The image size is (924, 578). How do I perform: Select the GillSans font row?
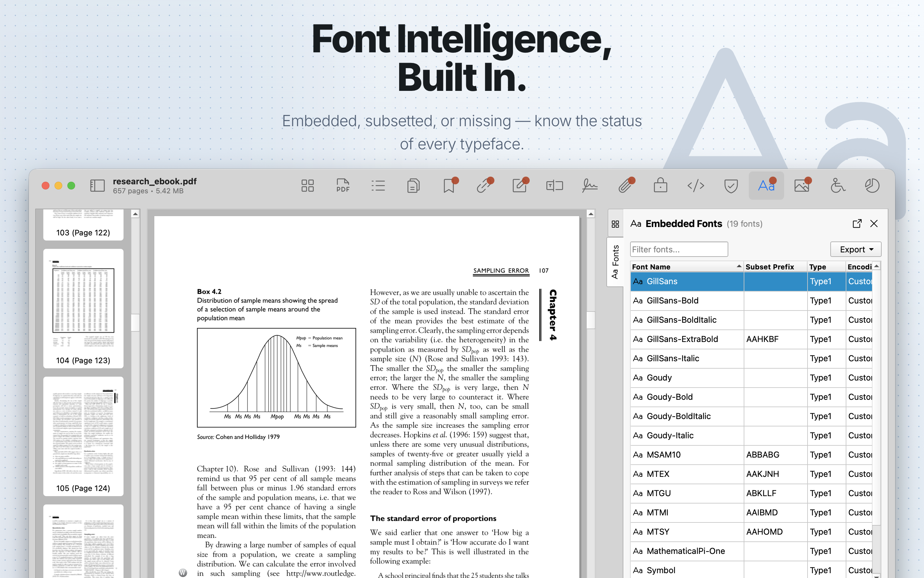click(x=751, y=281)
